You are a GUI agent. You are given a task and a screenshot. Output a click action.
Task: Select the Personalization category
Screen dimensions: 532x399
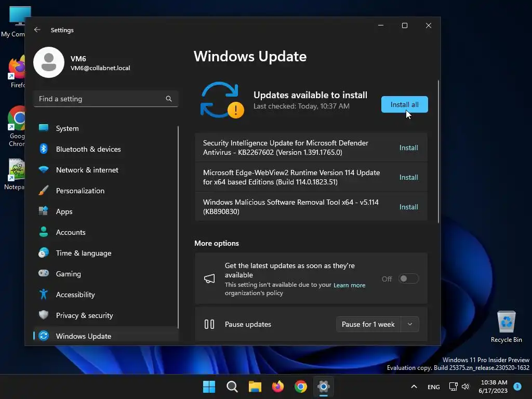[106, 191]
